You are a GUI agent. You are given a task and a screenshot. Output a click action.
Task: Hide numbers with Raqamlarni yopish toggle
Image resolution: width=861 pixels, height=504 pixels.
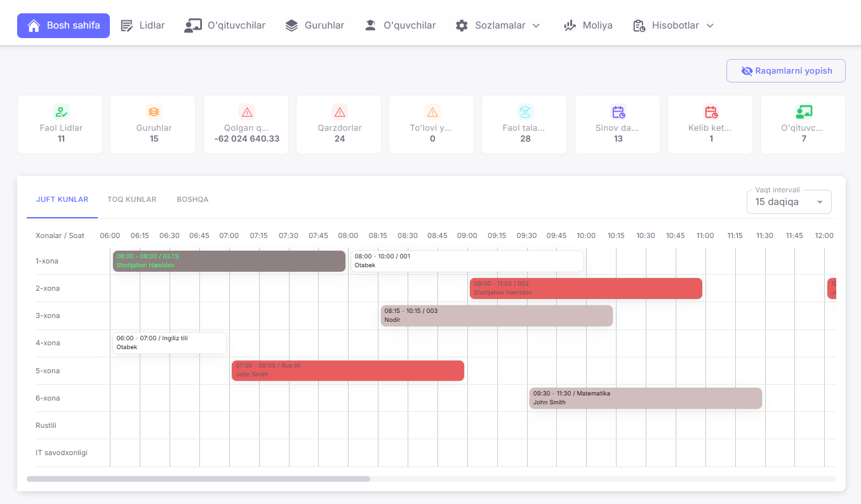click(785, 70)
